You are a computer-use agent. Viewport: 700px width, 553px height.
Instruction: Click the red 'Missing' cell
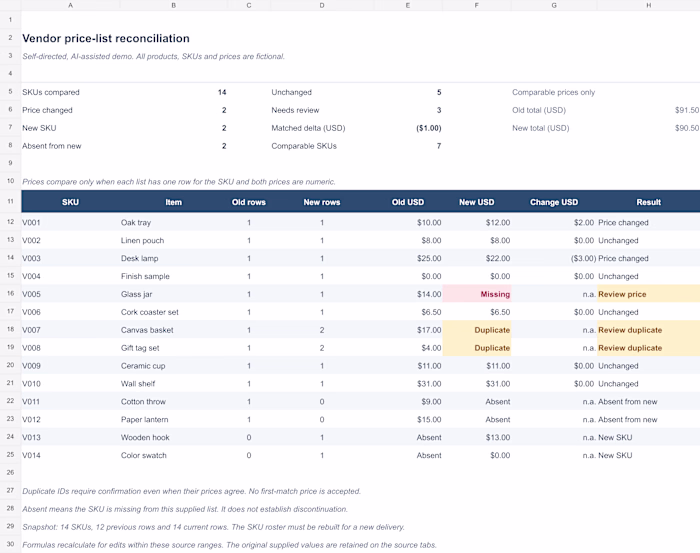coord(477,294)
